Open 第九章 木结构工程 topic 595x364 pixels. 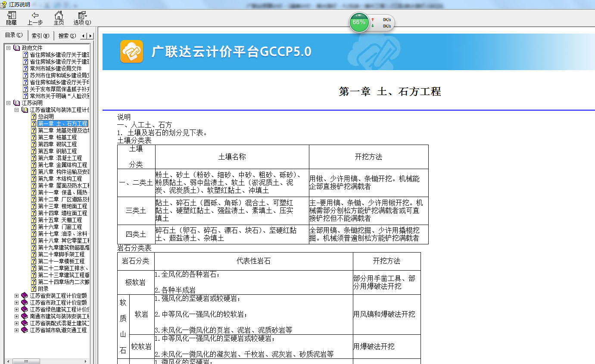point(60,179)
